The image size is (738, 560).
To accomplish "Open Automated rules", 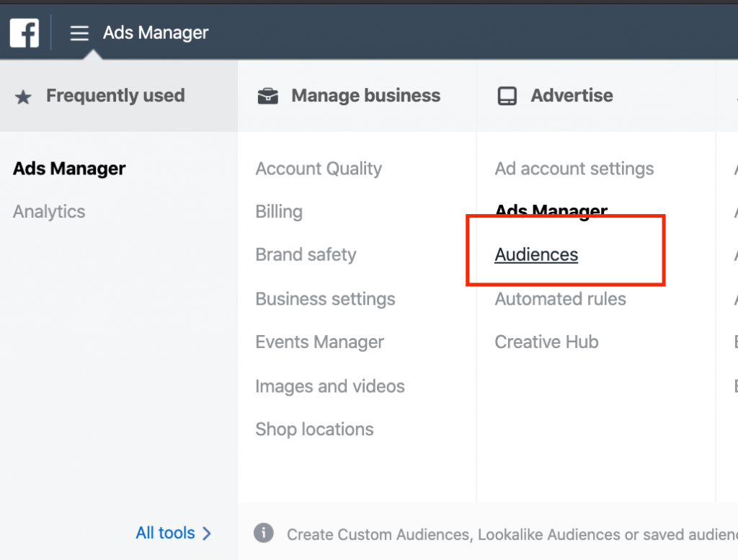I will (560, 299).
